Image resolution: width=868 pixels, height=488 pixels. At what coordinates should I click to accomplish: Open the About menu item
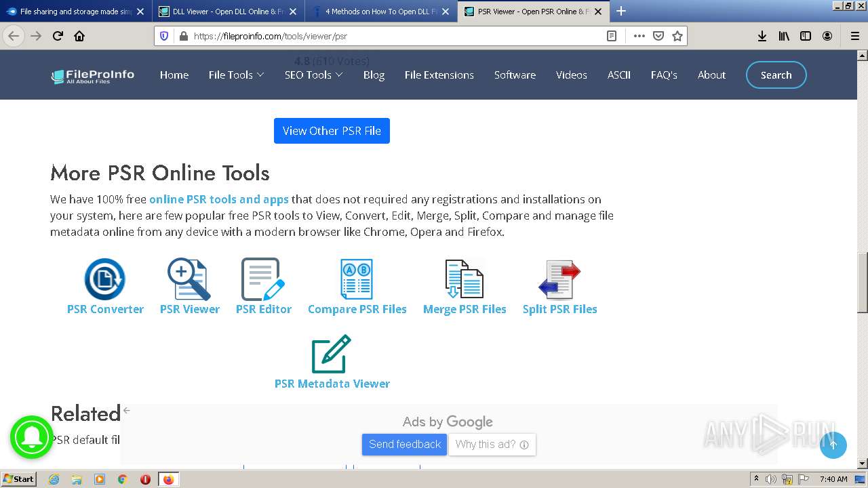(711, 75)
